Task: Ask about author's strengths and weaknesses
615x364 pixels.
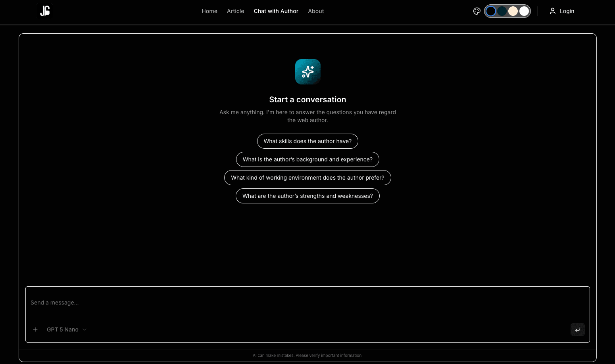Action: coord(307,196)
